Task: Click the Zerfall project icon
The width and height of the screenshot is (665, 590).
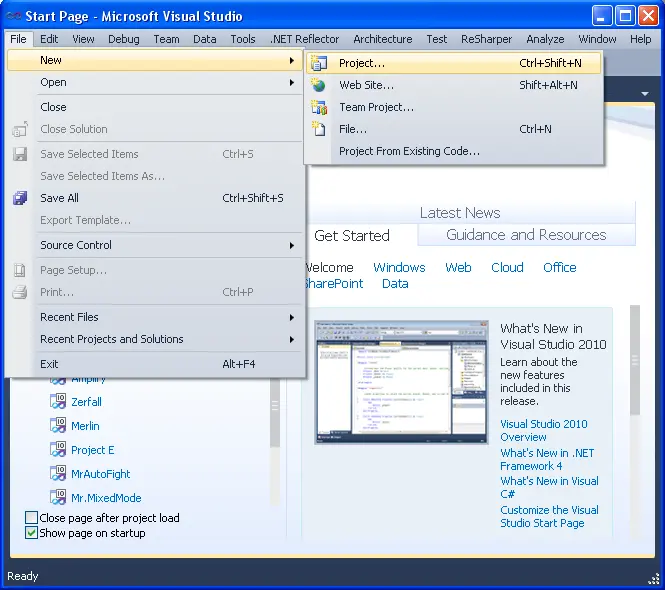Action: [58, 401]
